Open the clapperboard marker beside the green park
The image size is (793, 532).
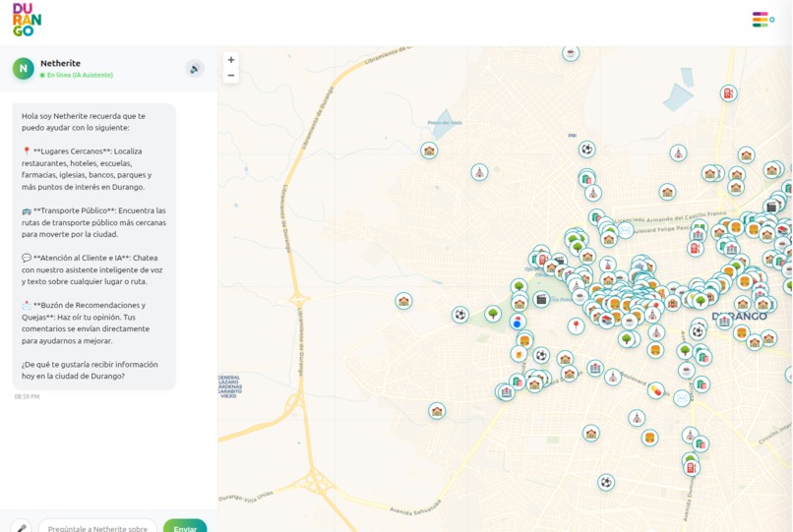tap(541, 300)
